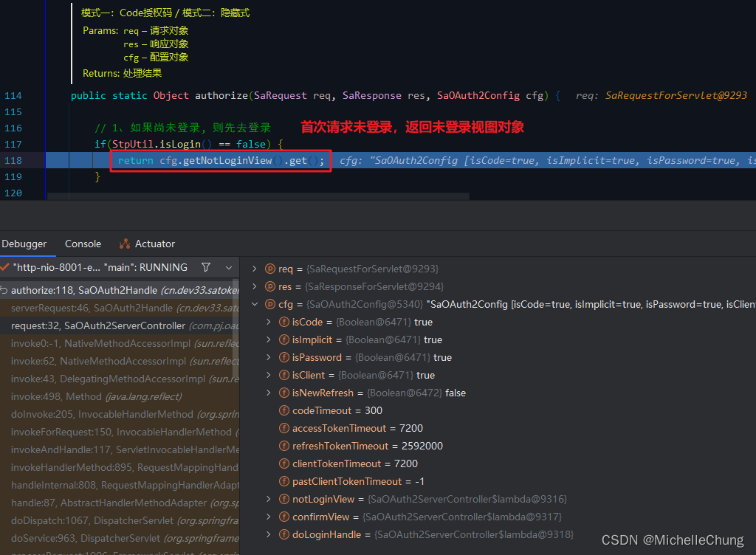The image size is (756, 555).
Task: Expand the res variable node
Action: tap(255, 286)
